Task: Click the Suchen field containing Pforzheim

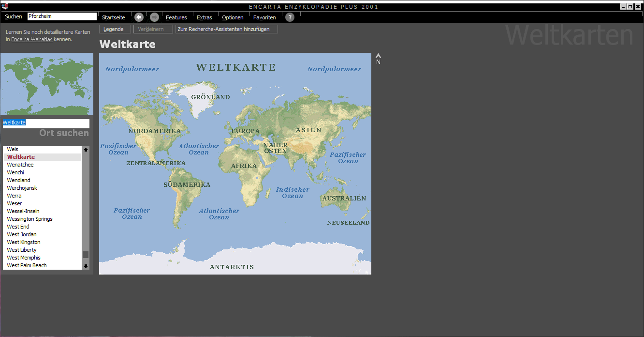Action: (x=61, y=16)
